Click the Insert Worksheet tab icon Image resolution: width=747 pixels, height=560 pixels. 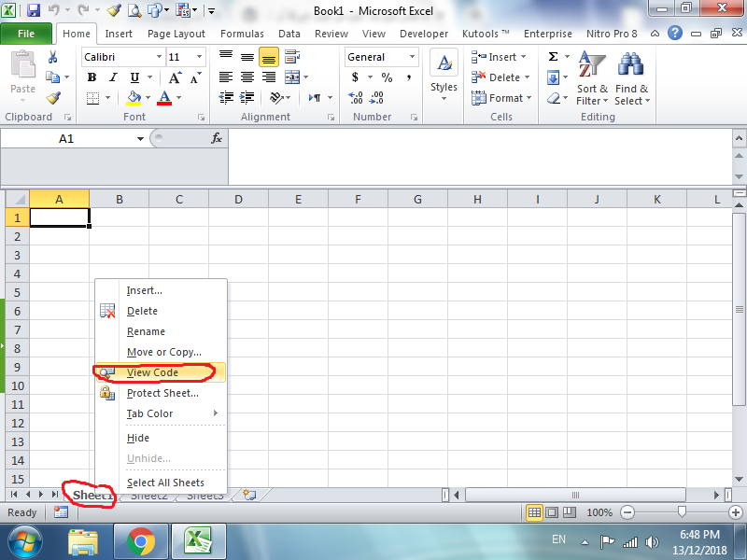point(249,495)
